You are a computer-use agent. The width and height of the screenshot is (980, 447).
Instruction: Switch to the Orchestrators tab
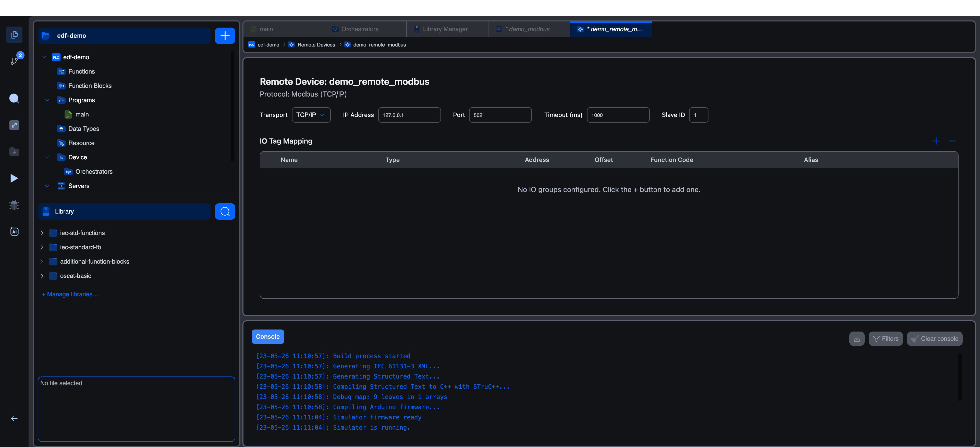[366, 29]
